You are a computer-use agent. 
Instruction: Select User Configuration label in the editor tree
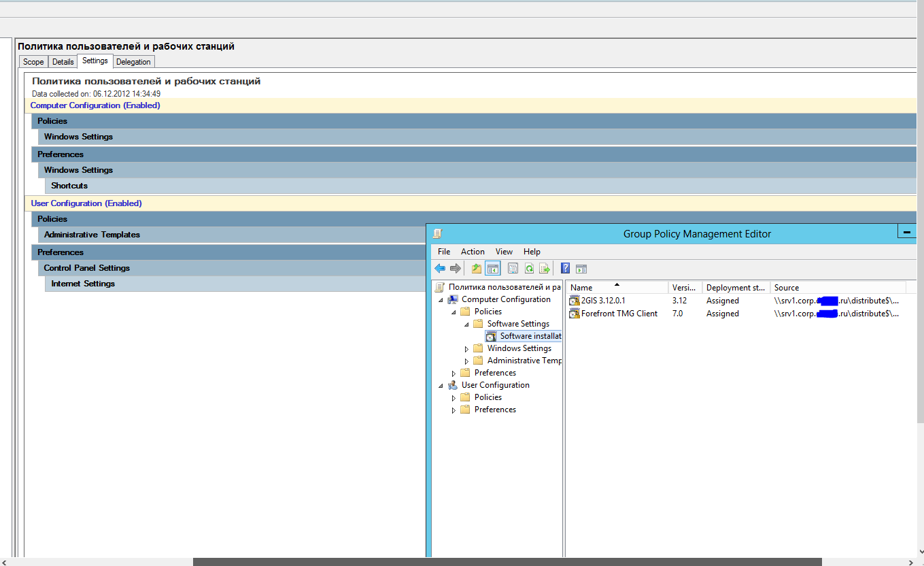pyautogui.click(x=496, y=385)
